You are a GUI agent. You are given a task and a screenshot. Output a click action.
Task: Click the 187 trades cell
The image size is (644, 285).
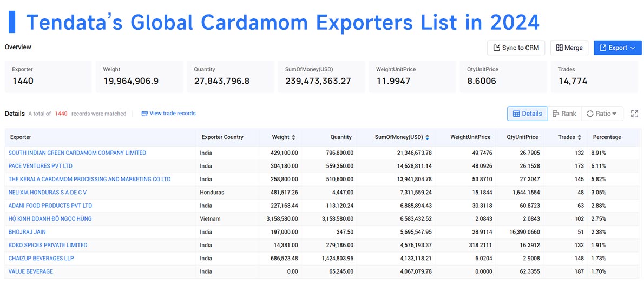[579, 271]
